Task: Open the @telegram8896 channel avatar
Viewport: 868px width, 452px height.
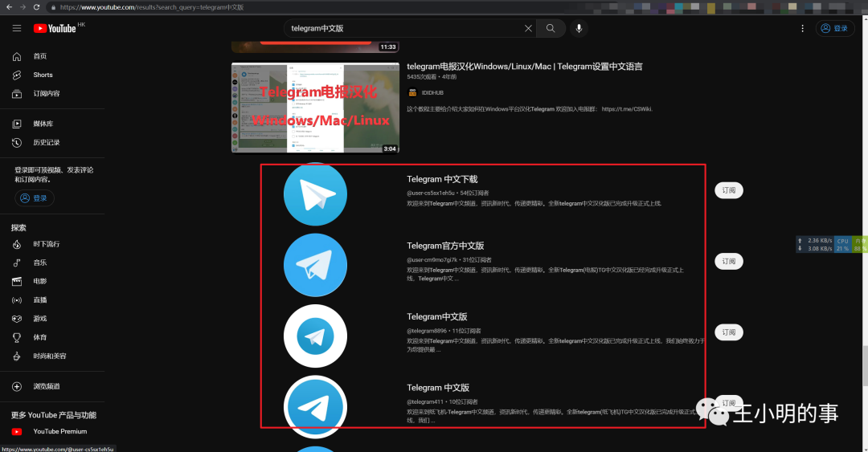Action: click(315, 336)
